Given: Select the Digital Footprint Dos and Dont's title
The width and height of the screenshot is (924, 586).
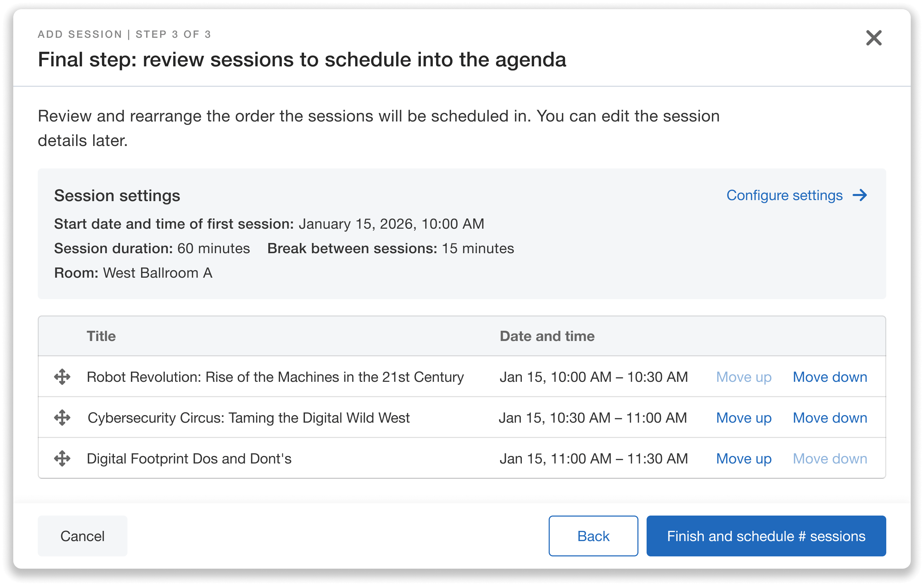Looking at the screenshot, I should (x=189, y=458).
